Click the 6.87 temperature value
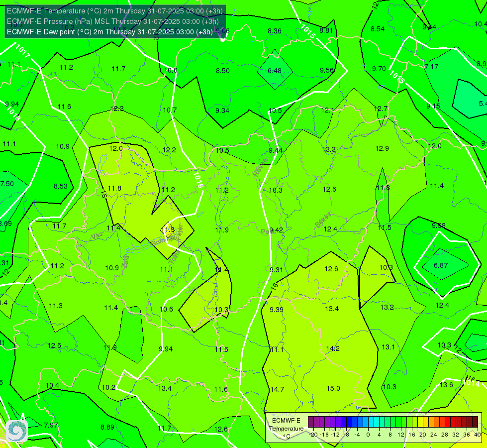Image resolution: width=487 pixels, height=448 pixels. click(441, 265)
